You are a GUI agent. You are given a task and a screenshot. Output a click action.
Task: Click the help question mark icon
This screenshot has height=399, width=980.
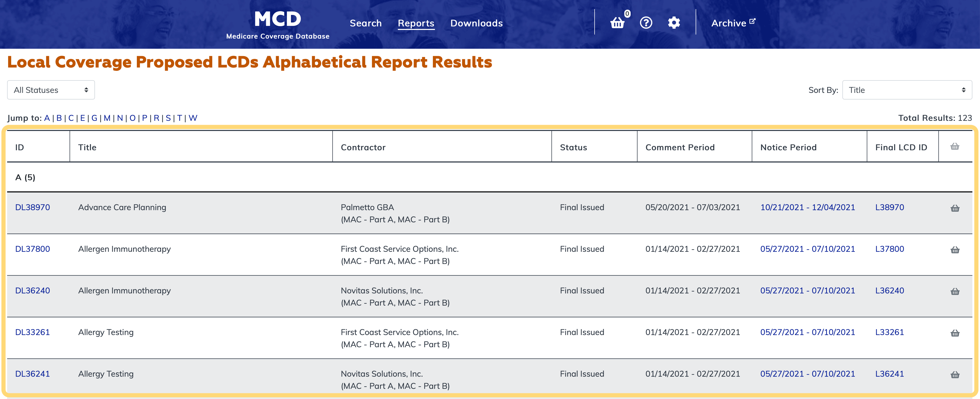tap(646, 23)
